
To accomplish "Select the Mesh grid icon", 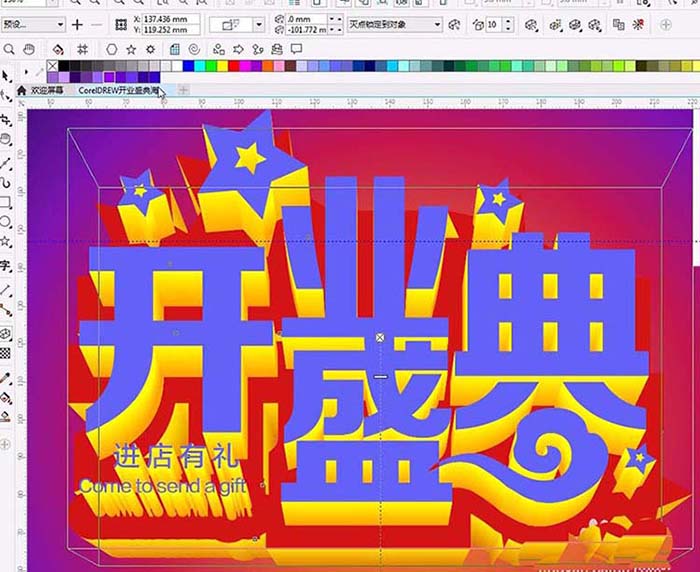I will tap(83, 49).
